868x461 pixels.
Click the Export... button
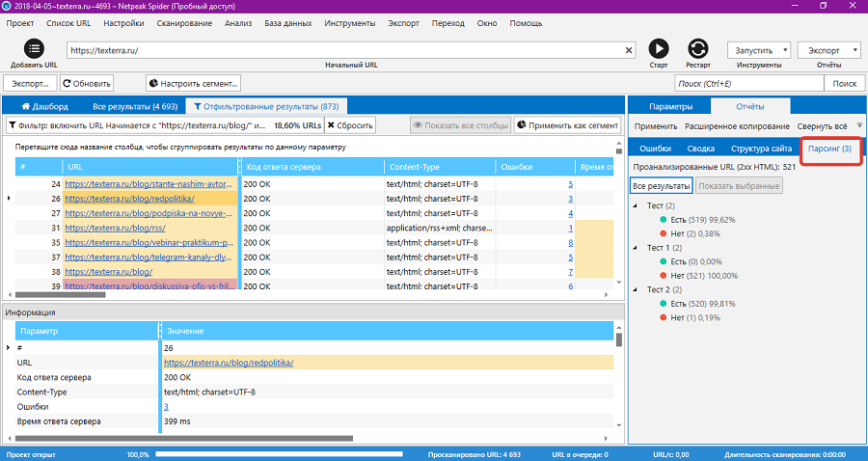[30, 84]
